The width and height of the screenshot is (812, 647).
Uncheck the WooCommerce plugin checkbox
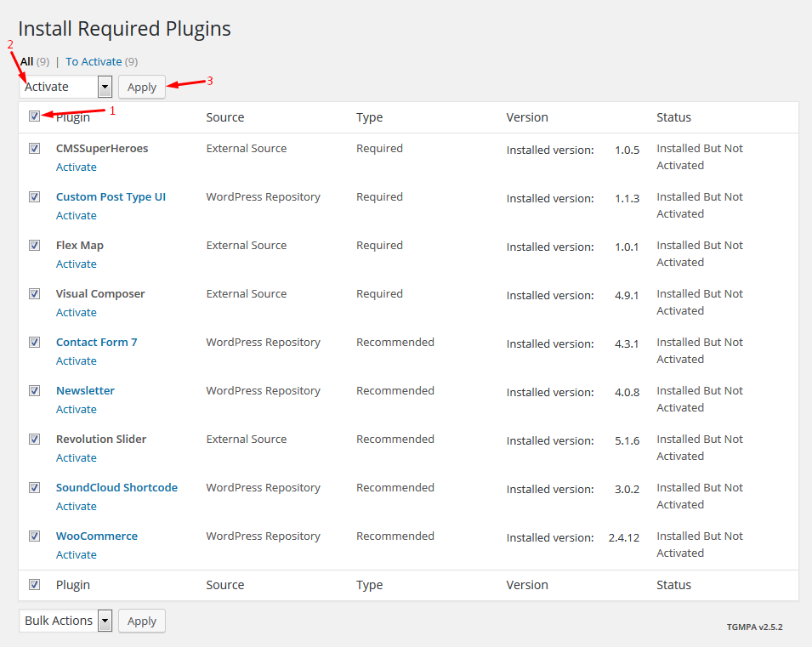point(34,536)
